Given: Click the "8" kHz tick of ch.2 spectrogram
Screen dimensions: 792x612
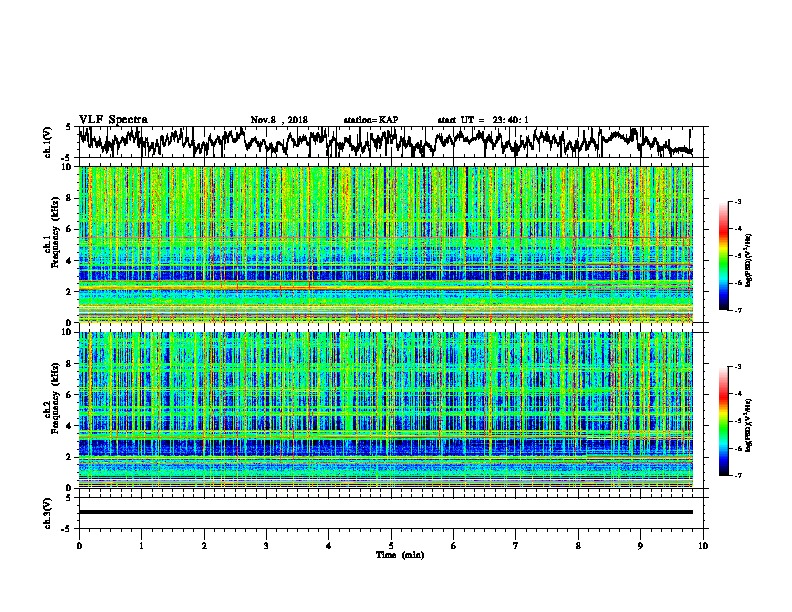Looking at the screenshot, I should [x=70, y=364].
